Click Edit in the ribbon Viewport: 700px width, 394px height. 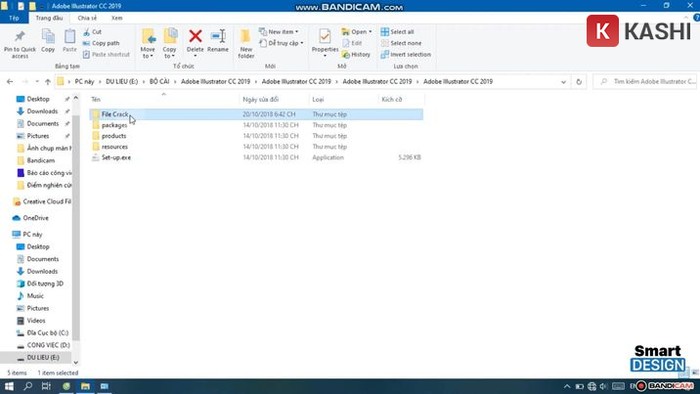coord(352,43)
